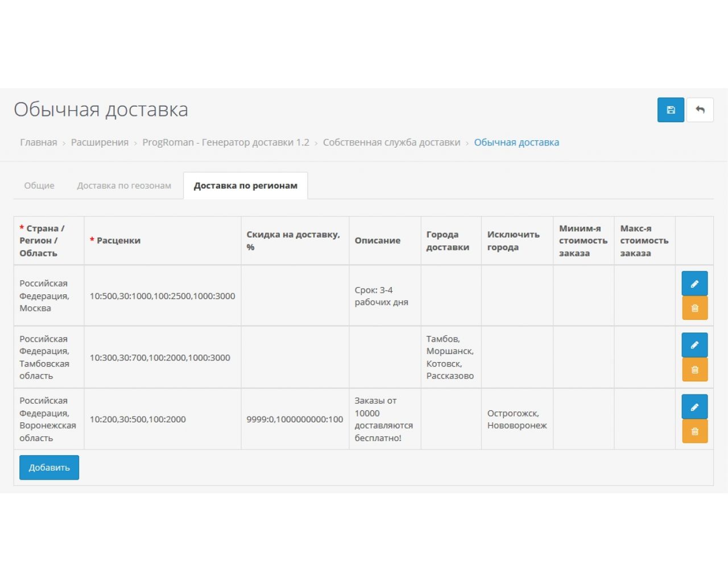
Task: Select the Миним-я стоимость заказа header
Action: coord(583,240)
